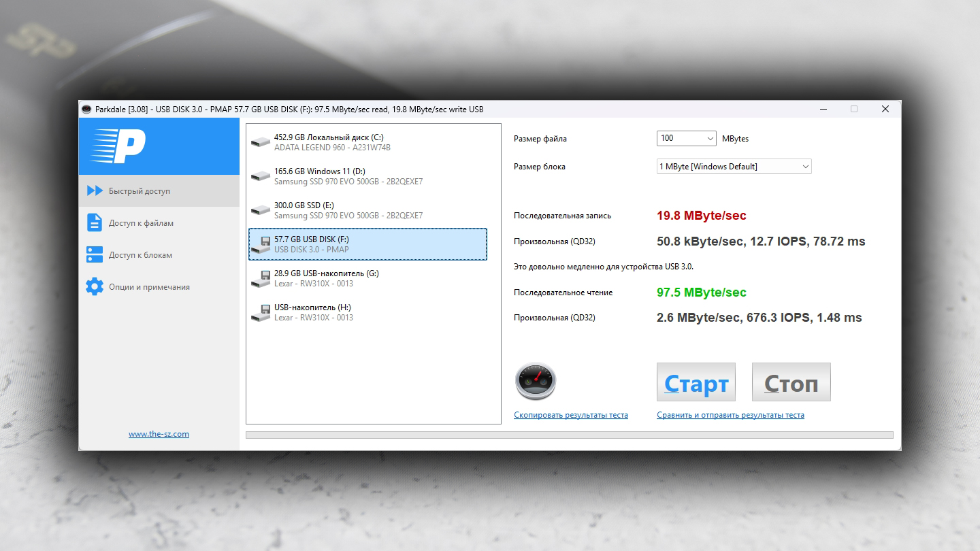Click the 19.8 MByte/sec write speed value

(x=702, y=216)
